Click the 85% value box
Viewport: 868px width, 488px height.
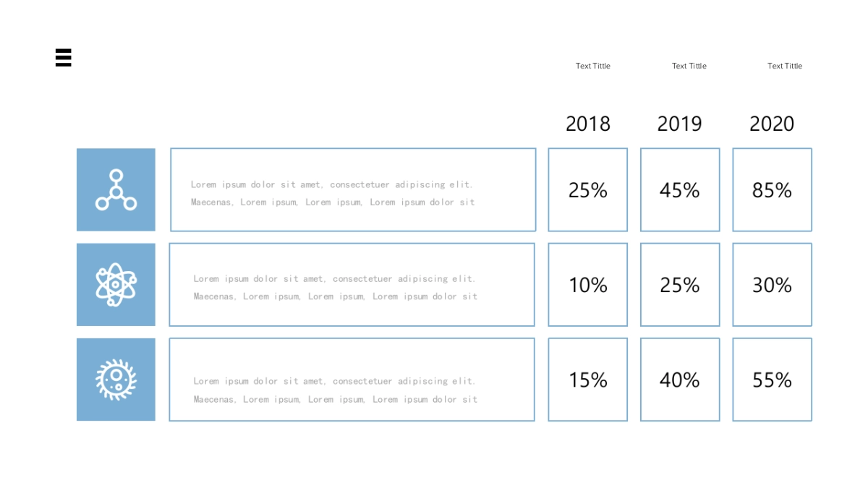pos(772,189)
